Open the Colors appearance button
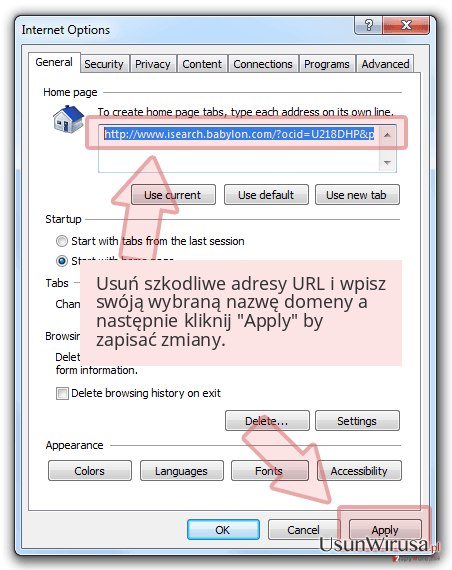Image resolution: width=452 pixels, height=570 pixels. [x=90, y=471]
